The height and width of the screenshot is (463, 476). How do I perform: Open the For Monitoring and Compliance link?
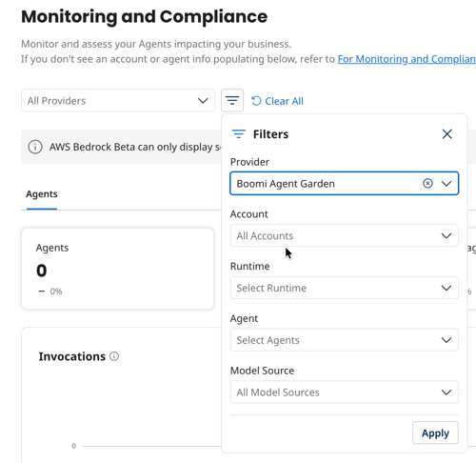(407, 59)
